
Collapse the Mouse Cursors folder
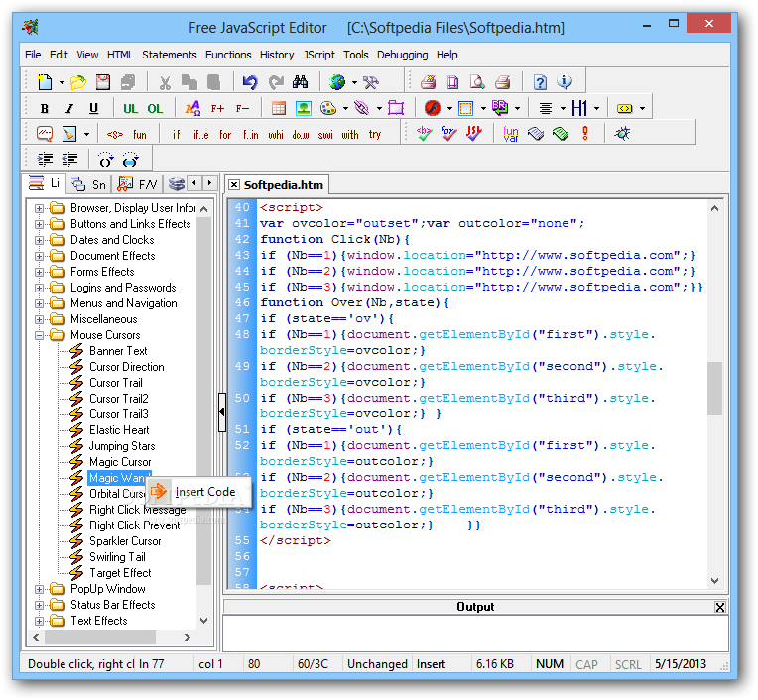40,335
